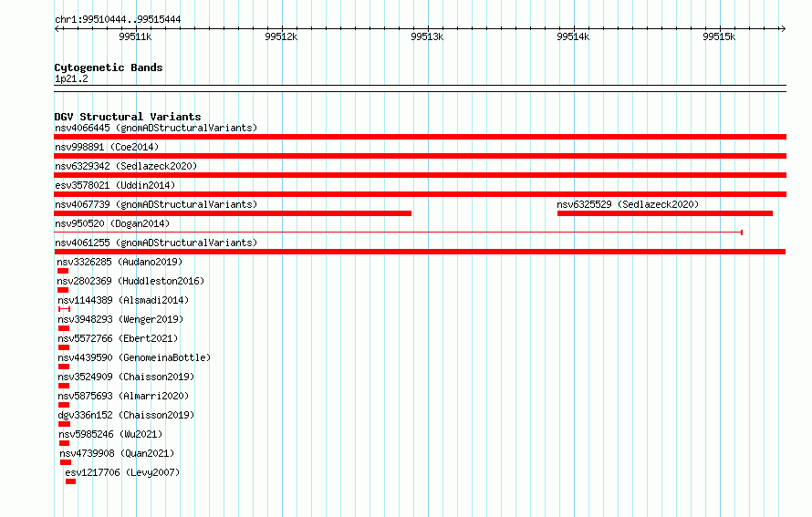Select nsv4739908 (Quan2021) label

coord(117,453)
